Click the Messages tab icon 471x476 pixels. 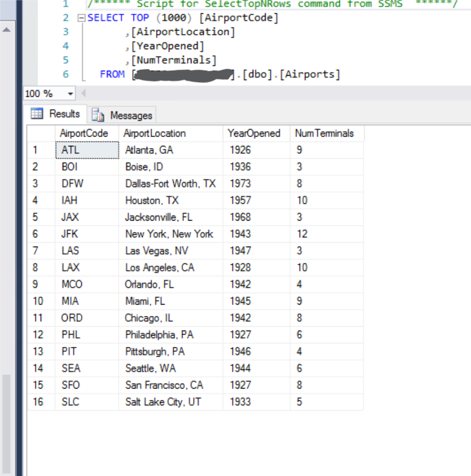(x=97, y=113)
